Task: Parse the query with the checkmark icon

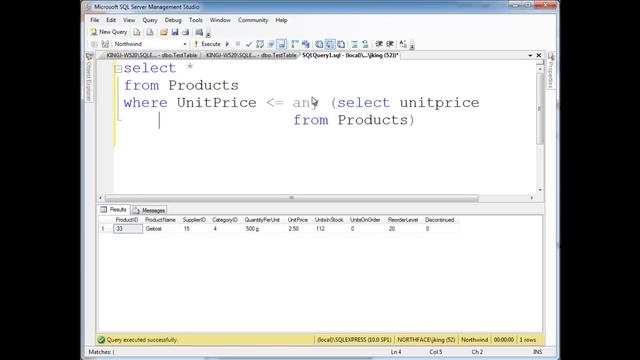Action: [249, 44]
